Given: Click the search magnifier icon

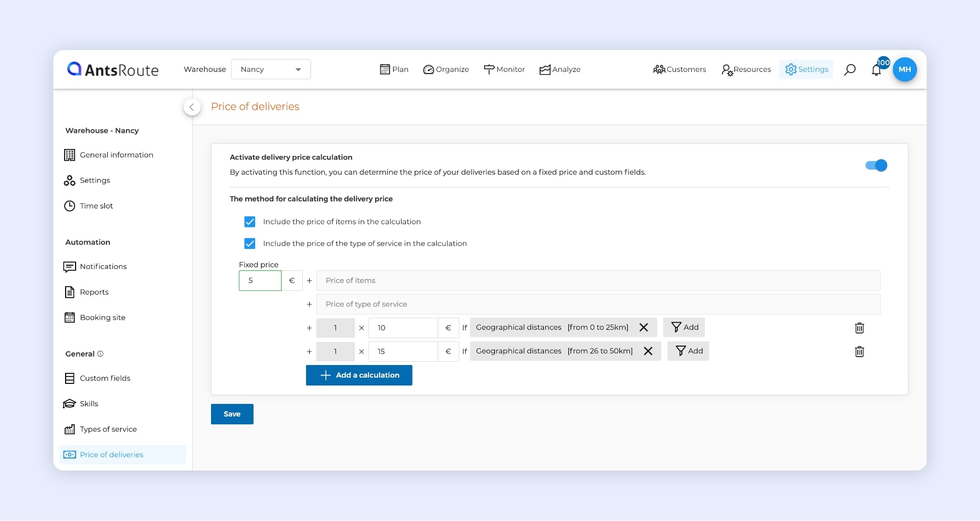Looking at the screenshot, I should click(849, 69).
